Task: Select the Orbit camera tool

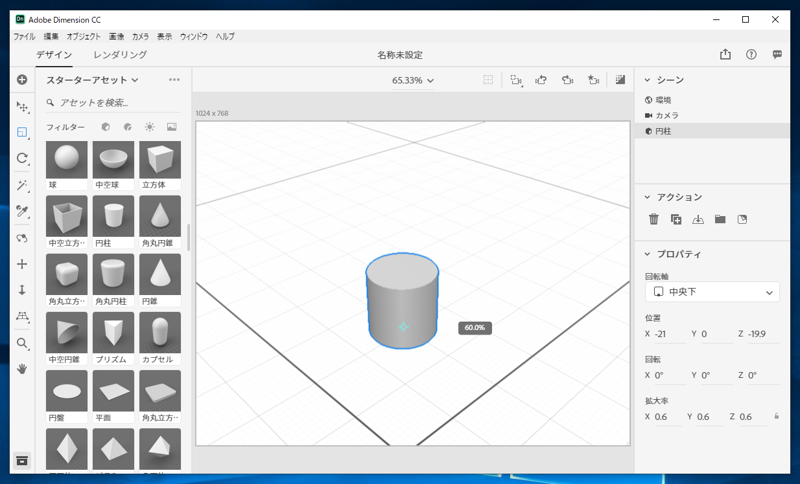Action: [x=22, y=238]
